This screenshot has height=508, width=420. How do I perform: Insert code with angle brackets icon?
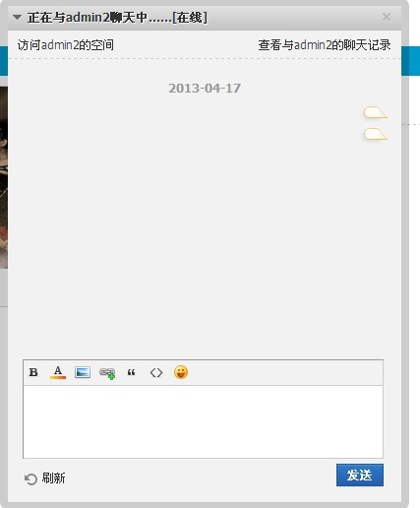tap(156, 372)
